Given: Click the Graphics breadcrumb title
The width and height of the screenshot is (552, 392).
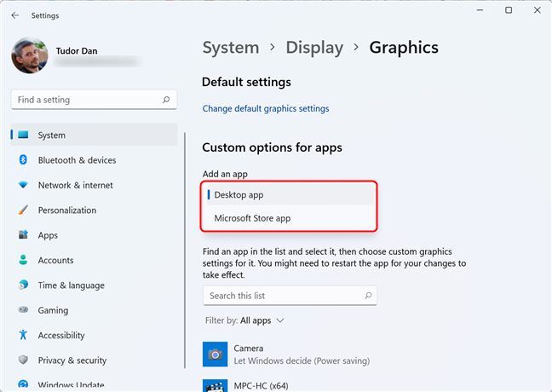Looking at the screenshot, I should [404, 48].
